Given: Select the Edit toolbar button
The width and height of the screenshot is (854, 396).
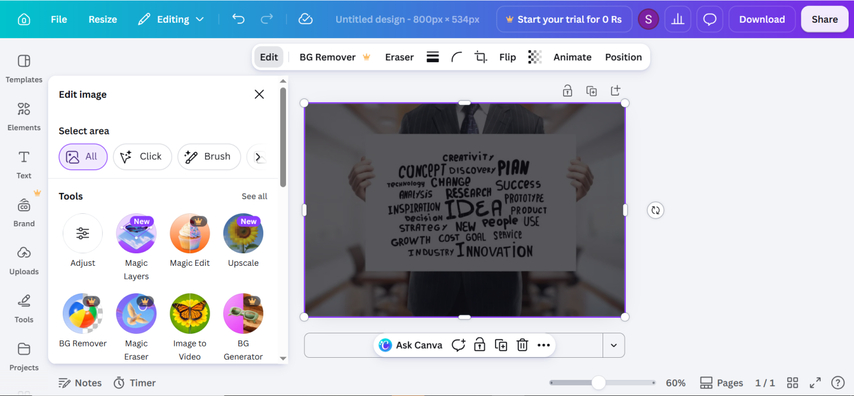Looking at the screenshot, I should (269, 57).
